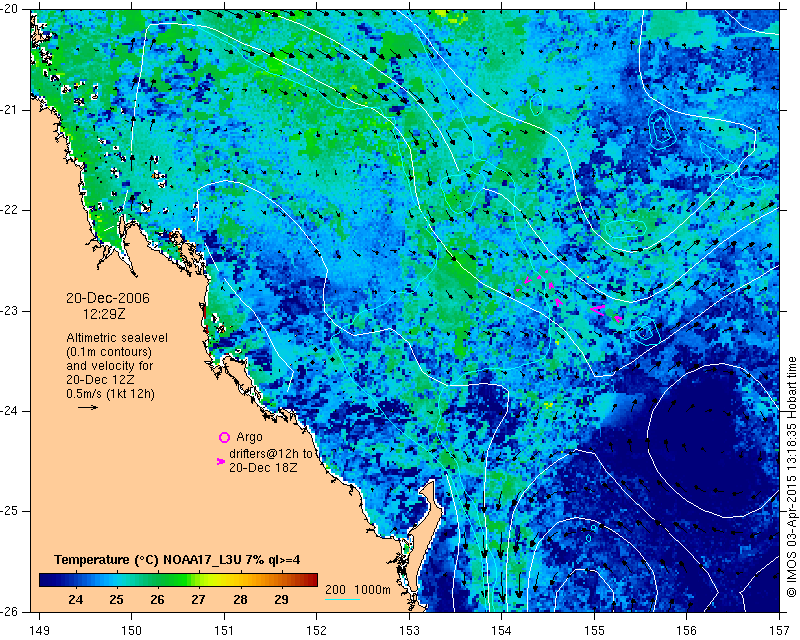Click the 'drifters@12h to' legend text

270,454
